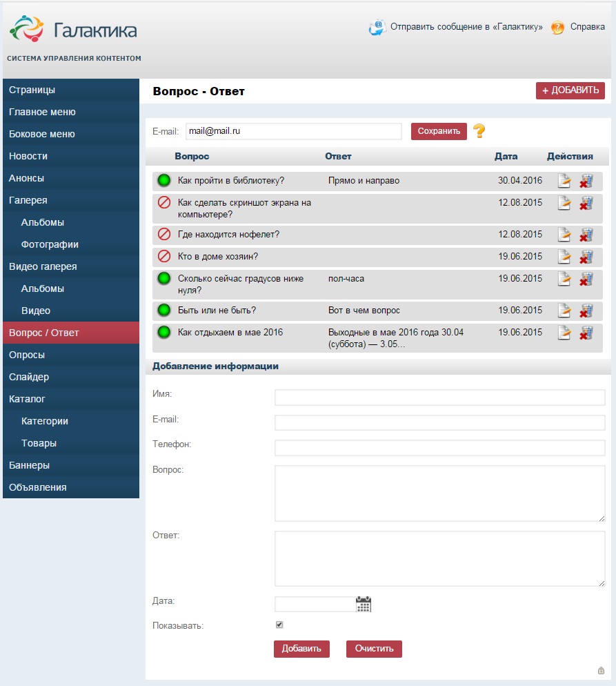Select the Баннеры sidebar item

[71, 465]
